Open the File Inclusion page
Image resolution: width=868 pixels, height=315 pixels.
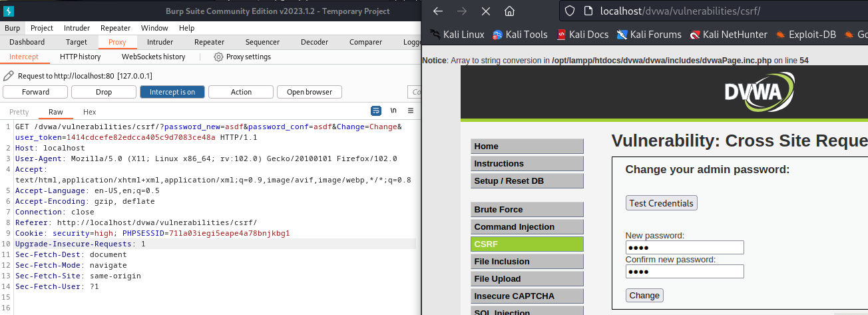pos(527,262)
